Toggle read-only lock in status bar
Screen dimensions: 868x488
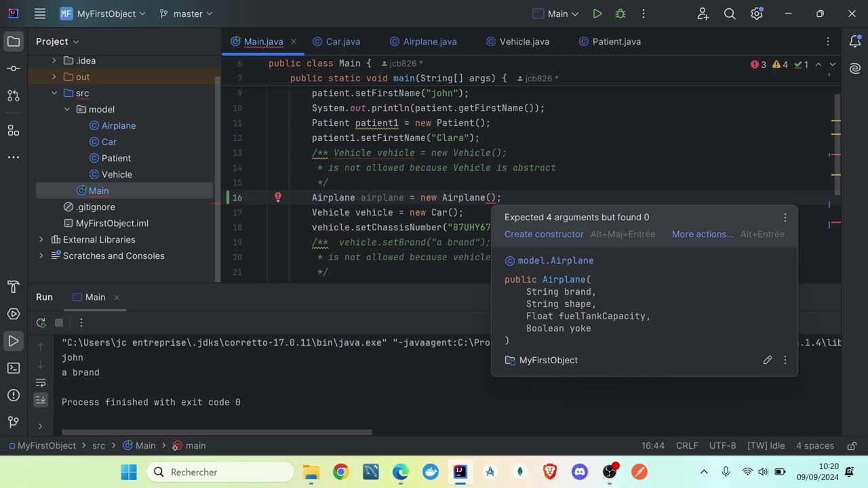pyautogui.click(x=852, y=445)
